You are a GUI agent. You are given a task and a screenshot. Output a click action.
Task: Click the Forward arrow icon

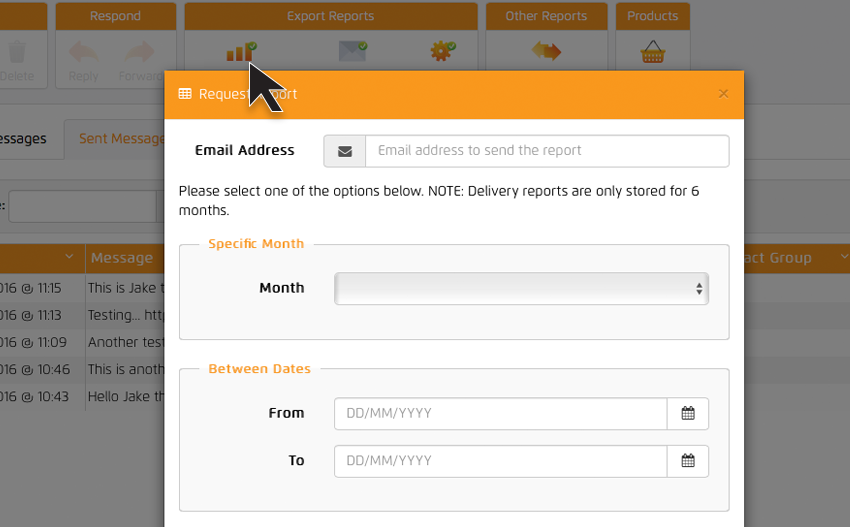point(139,52)
